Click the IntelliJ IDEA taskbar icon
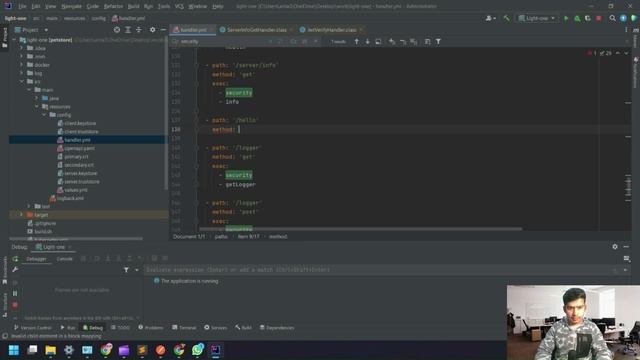The image size is (640, 360). pos(216,350)
